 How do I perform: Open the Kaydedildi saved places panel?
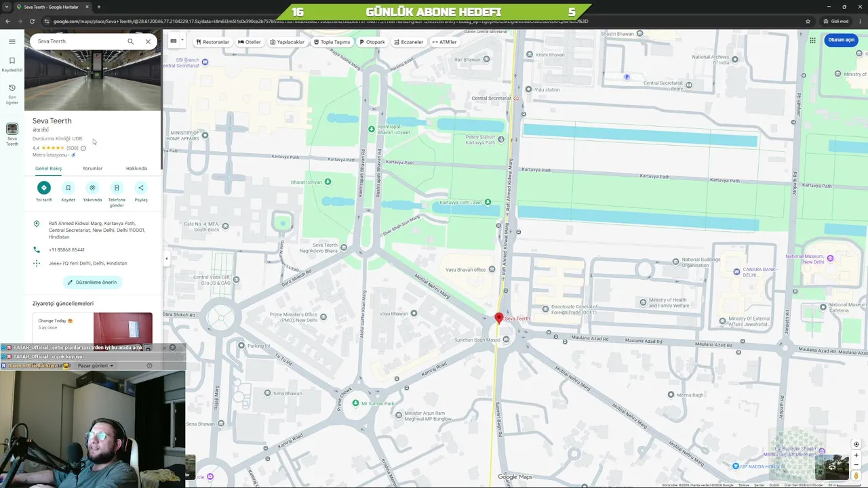12,64
